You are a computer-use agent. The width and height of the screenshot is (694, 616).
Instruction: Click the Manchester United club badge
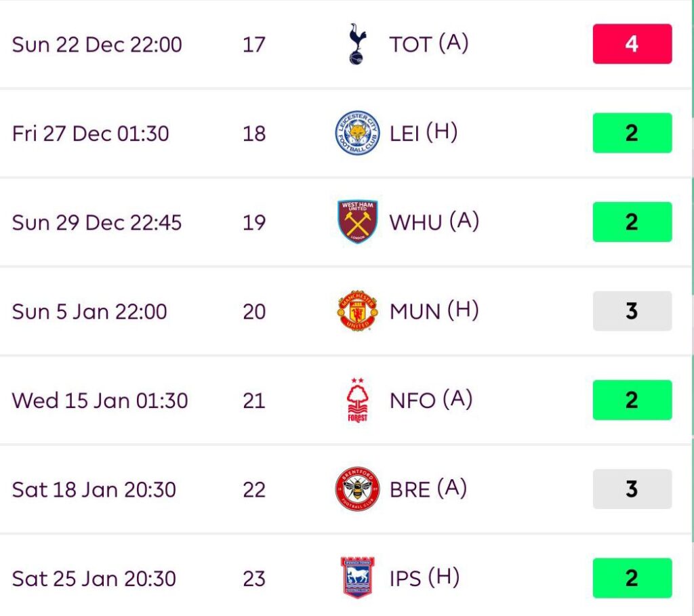click(x=357, y=311)
